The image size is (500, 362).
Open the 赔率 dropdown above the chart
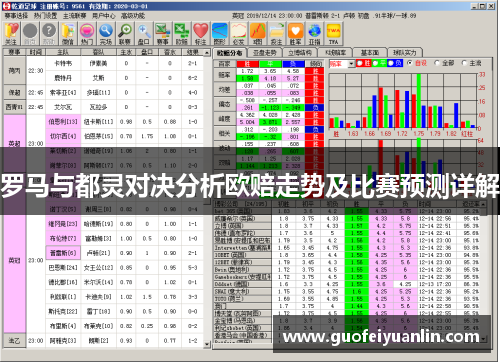pos(351,63)
